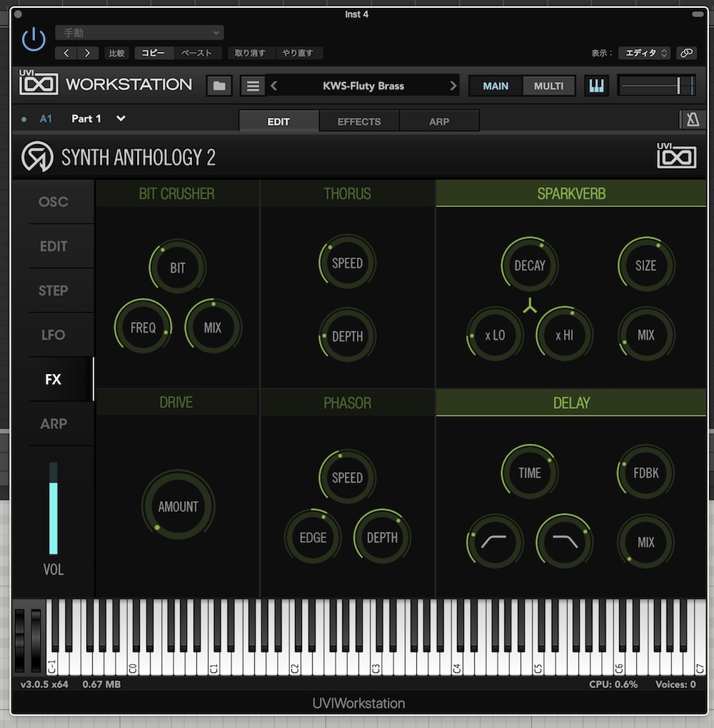714x728 pixels.
Task: Click the コピー button
Action: pyautogui.click(x=152, y=53)
